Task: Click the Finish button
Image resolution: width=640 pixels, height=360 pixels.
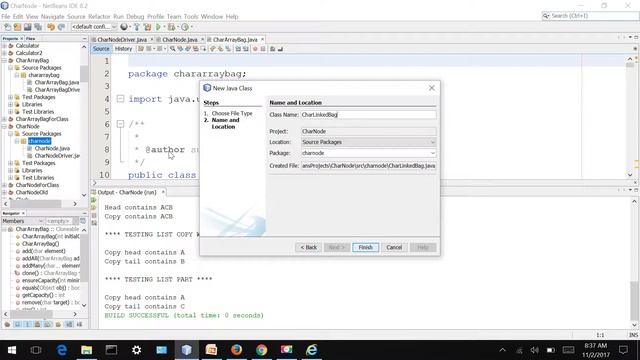Action: click(365, 247)
